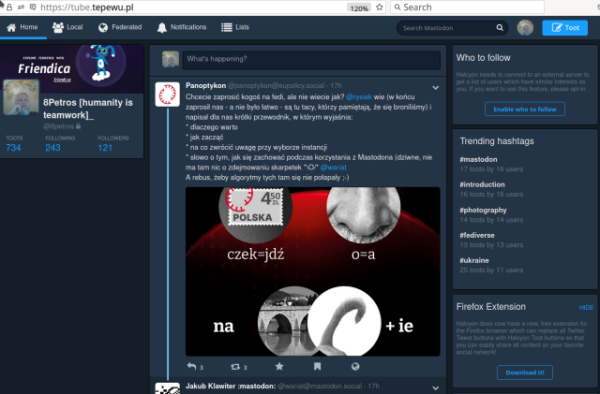The width and height of the screenshot is (600, 394).
Task: Bookmark the Panoptykon post
Action: coord(317,366)
